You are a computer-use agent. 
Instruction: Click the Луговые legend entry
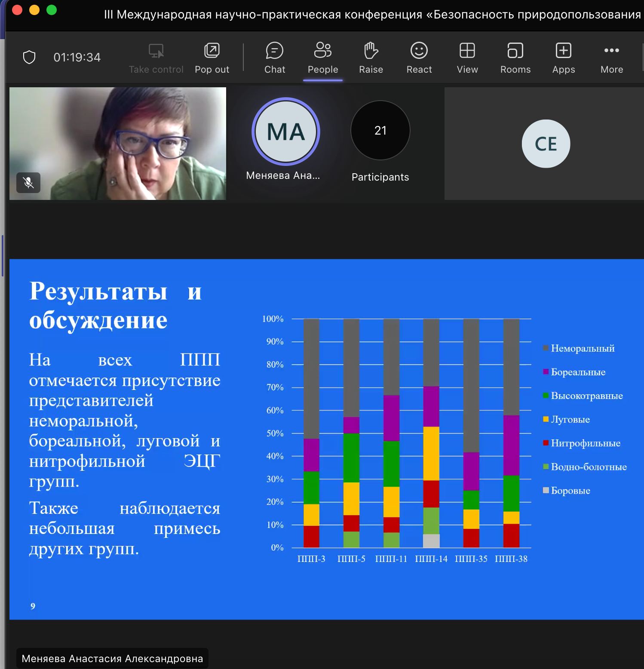click(566, 419)
